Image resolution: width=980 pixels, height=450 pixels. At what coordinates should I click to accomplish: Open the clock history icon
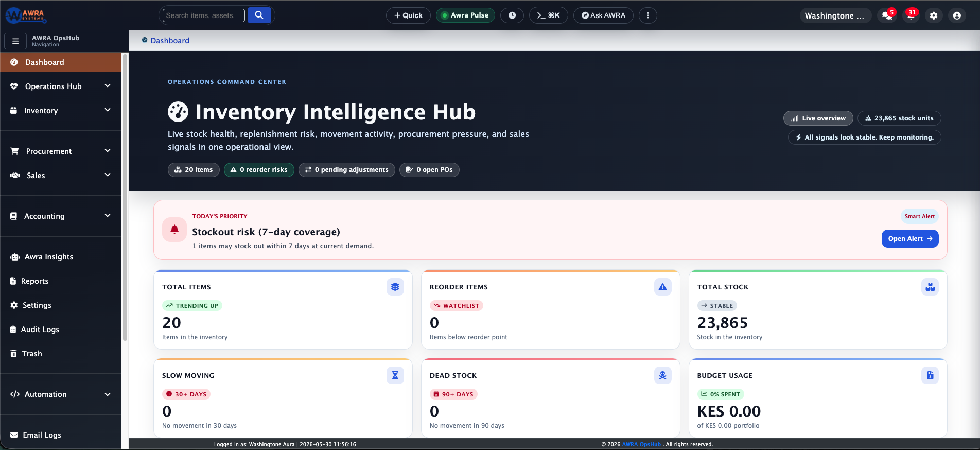(x=512, y=15)
